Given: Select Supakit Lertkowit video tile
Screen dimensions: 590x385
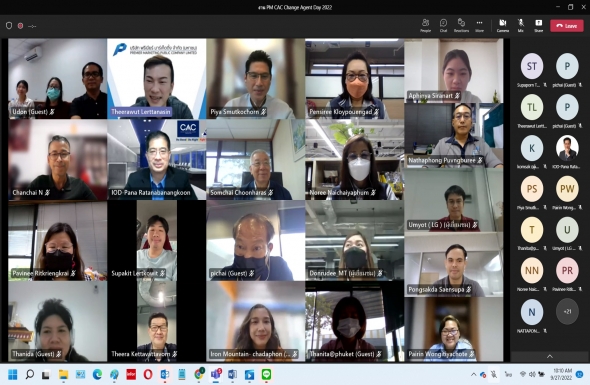Looking at the screenshot, I should (157, 240).
